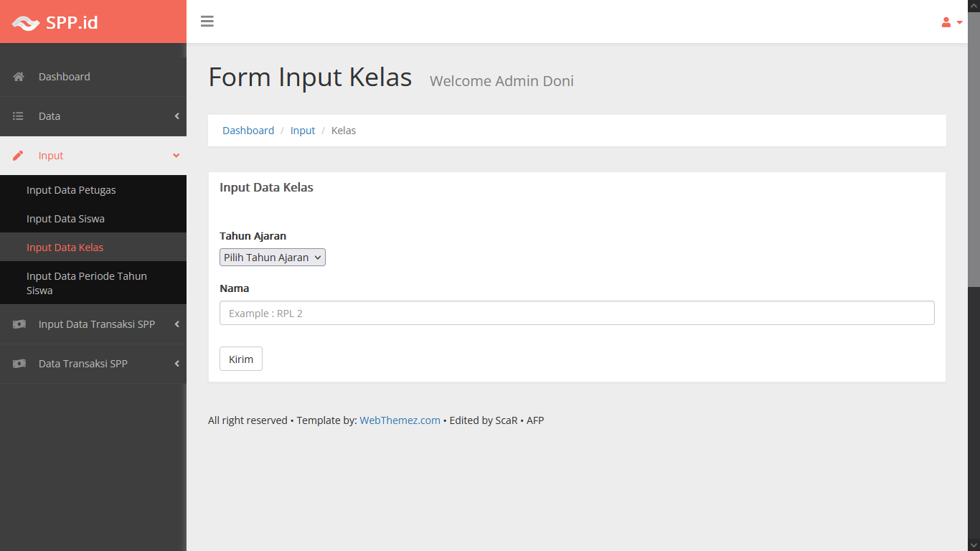Click the SPP.id wave logo icon
Screen dimensions: 980x551
tap(26, 23)
